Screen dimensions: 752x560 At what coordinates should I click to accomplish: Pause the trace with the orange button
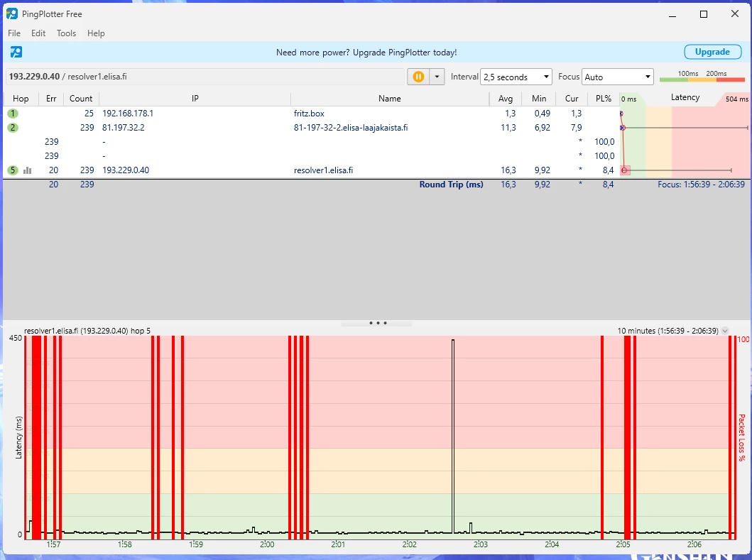(418, 77)
